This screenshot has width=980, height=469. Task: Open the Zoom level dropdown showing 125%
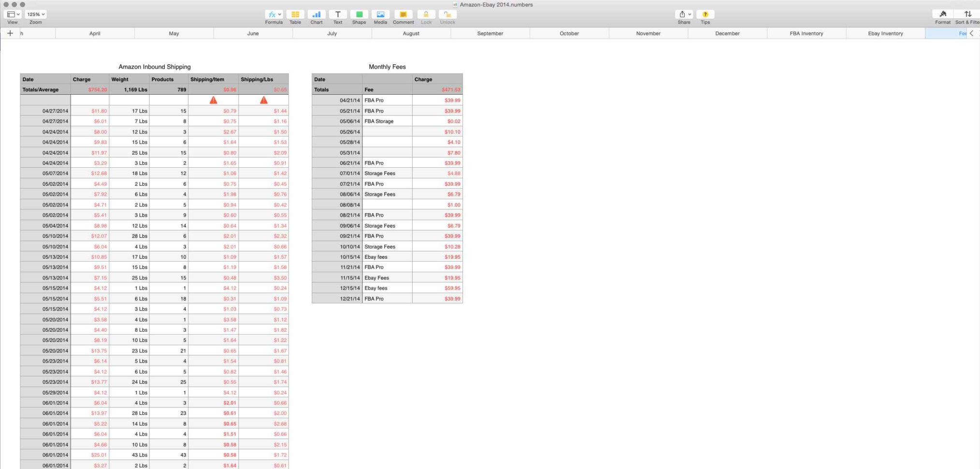point(35,14)
